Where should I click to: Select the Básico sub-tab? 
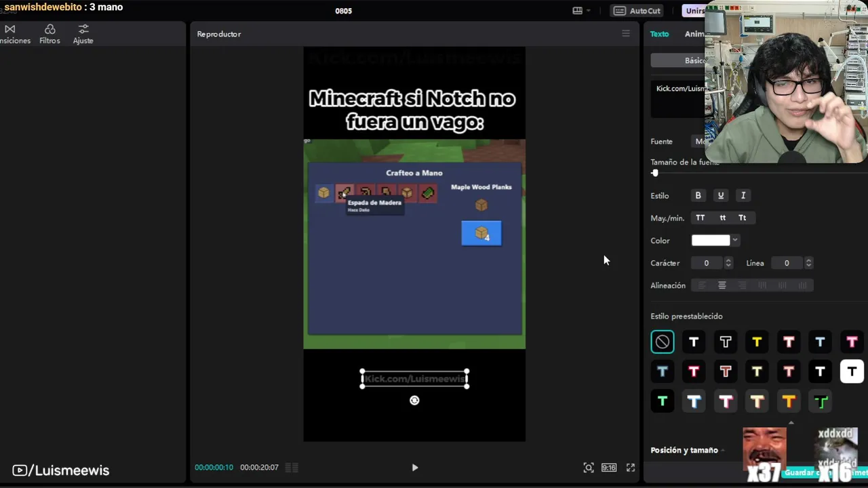[x=694, y=60]
